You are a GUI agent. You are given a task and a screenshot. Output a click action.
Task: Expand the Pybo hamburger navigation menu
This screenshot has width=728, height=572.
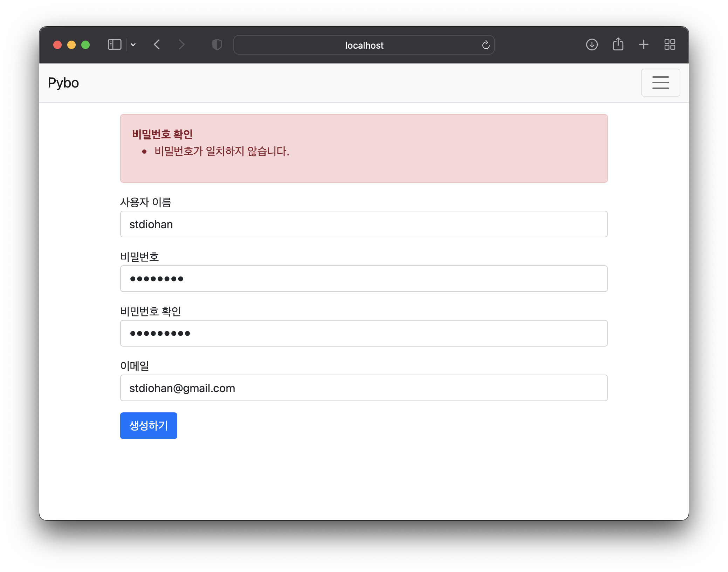pyautogui.click(x=660, y=83)
